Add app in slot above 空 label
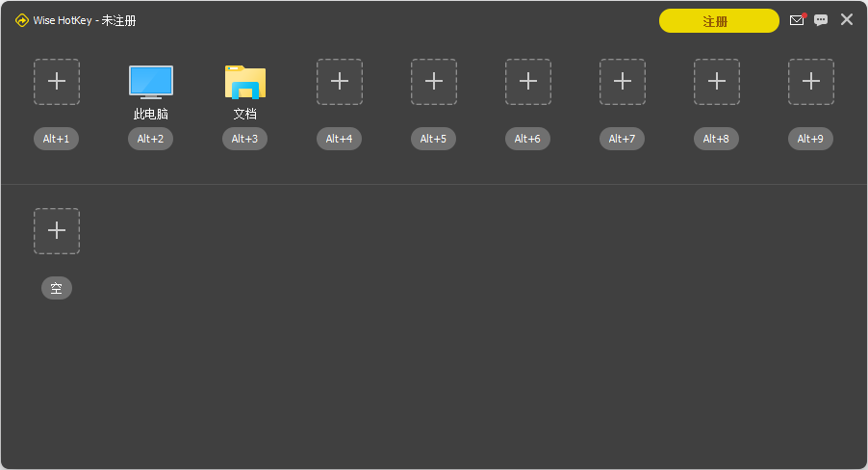868x470 pixels. [x=57, y=231]
